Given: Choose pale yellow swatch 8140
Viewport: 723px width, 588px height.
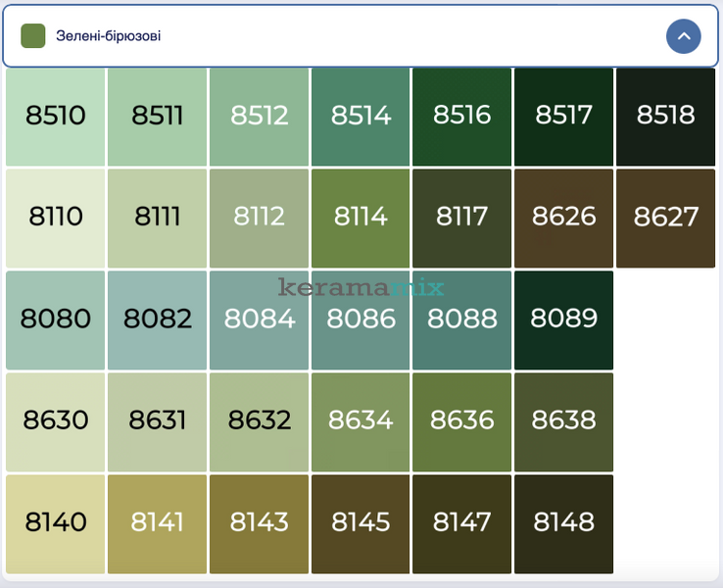Looking at the screenshot, I should (55, 524).
